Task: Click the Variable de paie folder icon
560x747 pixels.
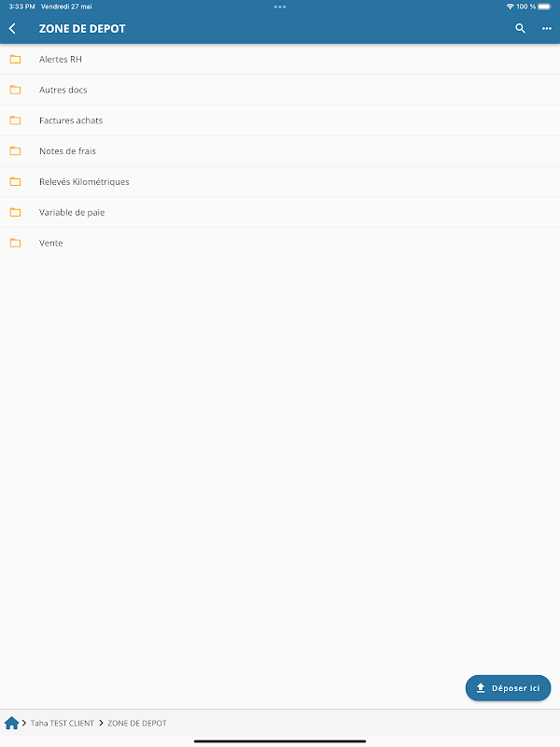Action: [15, 212]
